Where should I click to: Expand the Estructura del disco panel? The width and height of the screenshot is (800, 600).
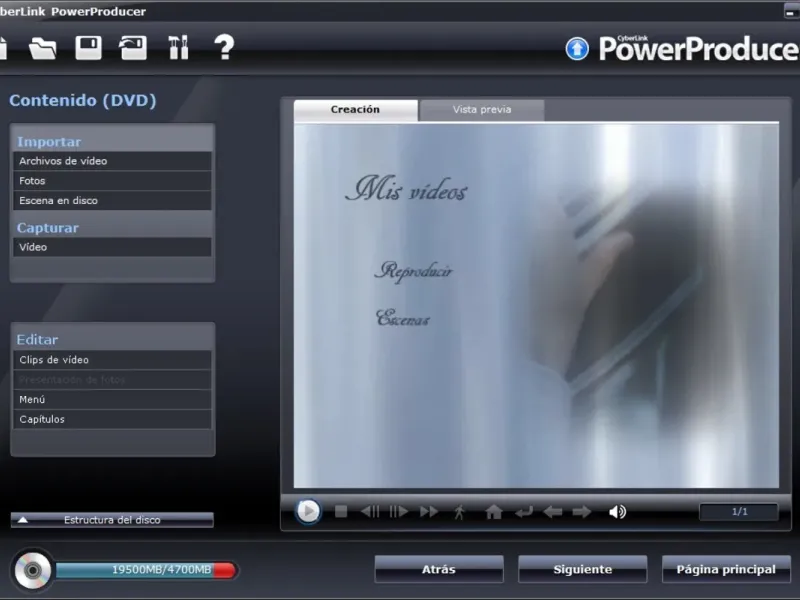tap(112, 520)
